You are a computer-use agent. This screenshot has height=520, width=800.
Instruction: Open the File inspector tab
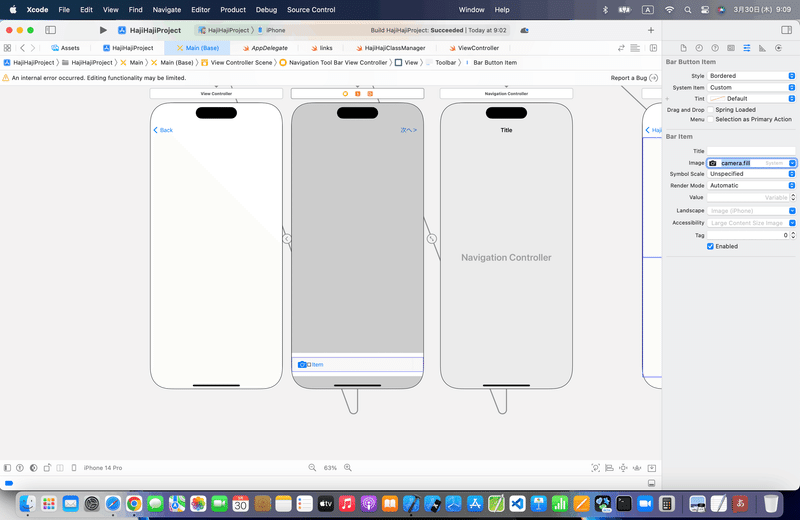pos(683,48)
